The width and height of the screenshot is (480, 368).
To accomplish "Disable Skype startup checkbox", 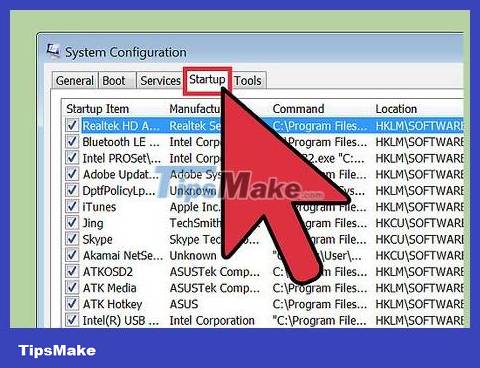I will 72,239.
